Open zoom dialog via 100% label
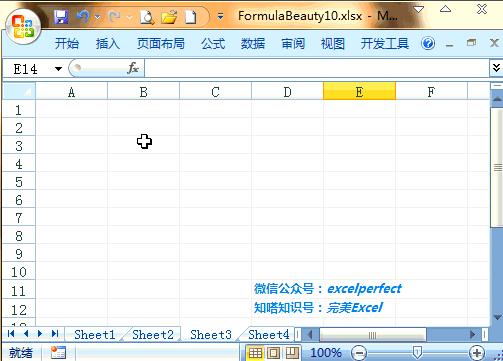Viewport: 503px width, 361px height. [x=326, y=353]
